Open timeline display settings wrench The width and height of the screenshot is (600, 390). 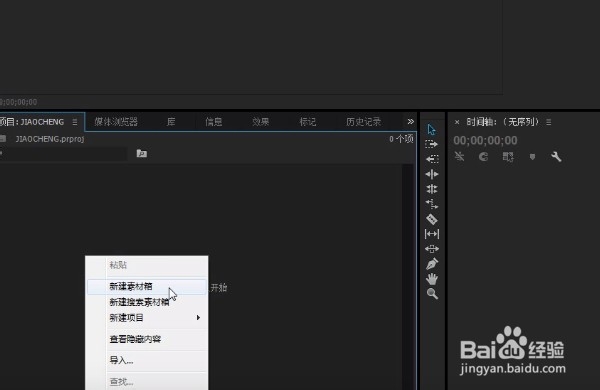tap(556, 156)
